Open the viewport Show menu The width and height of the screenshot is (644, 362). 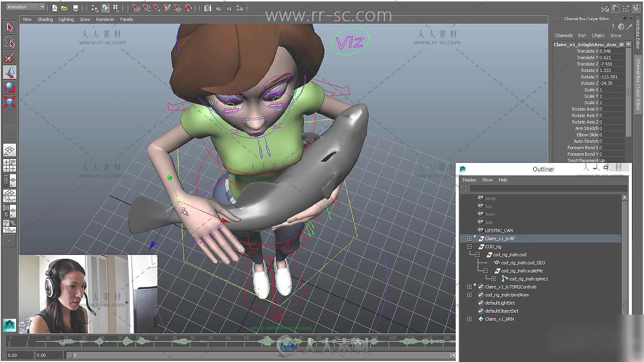pyautogui.click(x=85, y=20)
